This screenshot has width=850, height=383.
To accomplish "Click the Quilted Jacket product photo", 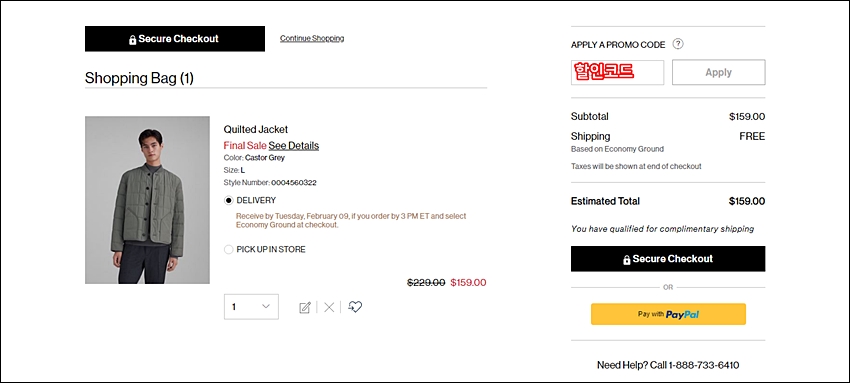I will pos(147,200).
